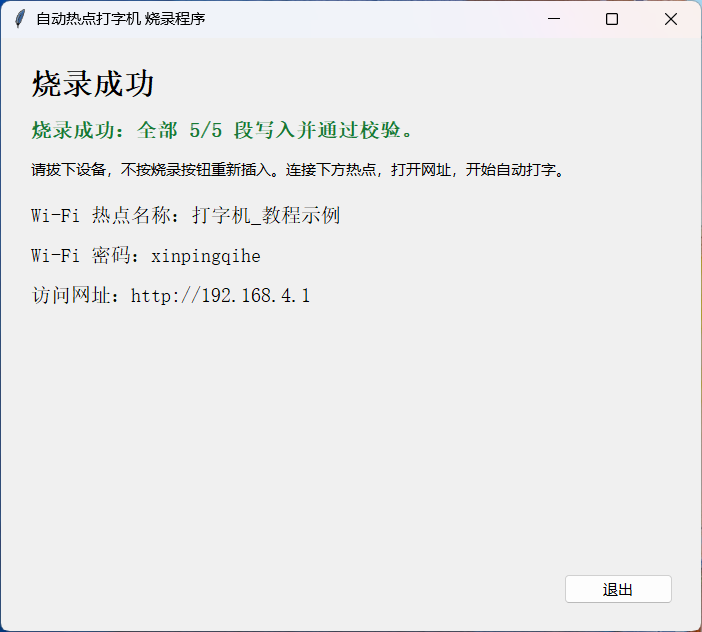702x632 pixels.
Task: Click the 访问网址 label
Action: pyautogui.click(x=71, y=296)
